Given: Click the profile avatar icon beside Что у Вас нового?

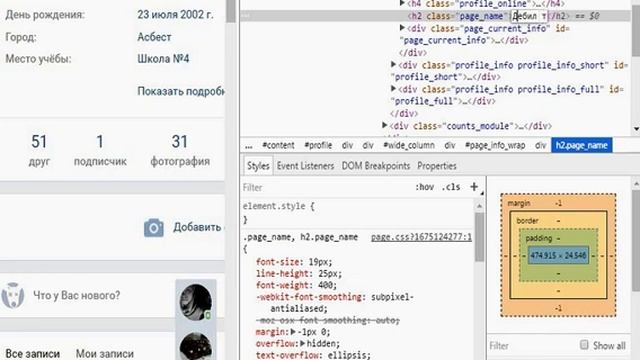Looking at the screenshot, I should point(13,295).
